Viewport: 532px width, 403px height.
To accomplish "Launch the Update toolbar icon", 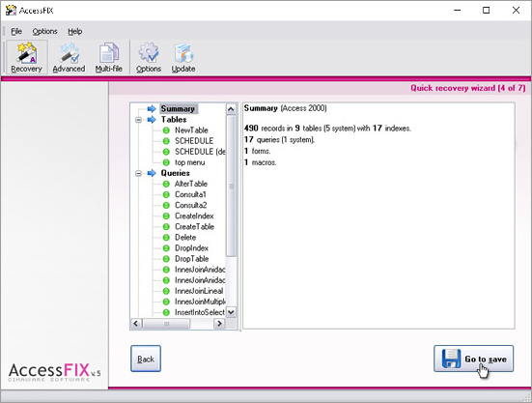I will point(183,57).
